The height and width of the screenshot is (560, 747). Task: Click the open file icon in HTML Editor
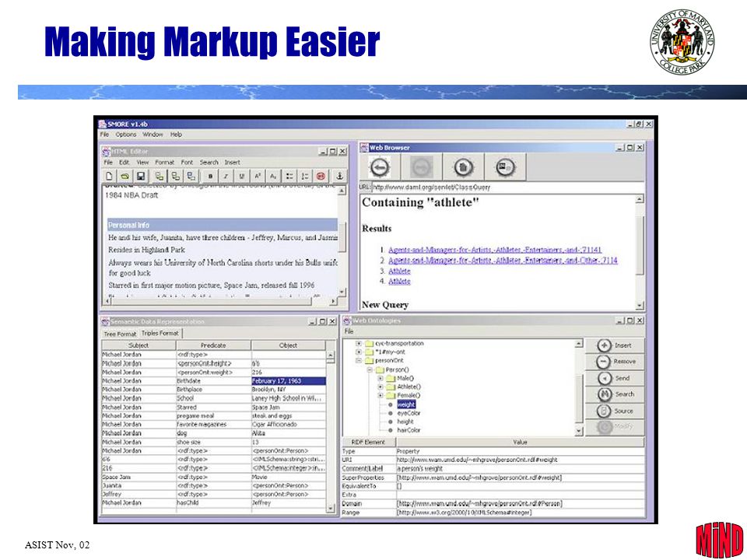(124, 177)
